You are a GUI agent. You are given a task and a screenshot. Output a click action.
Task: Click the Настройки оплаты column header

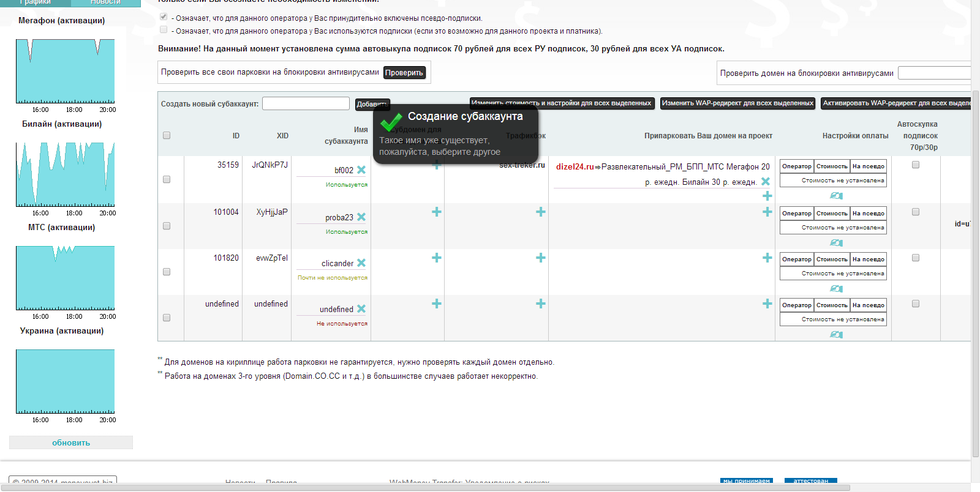[x=856, y=136]
